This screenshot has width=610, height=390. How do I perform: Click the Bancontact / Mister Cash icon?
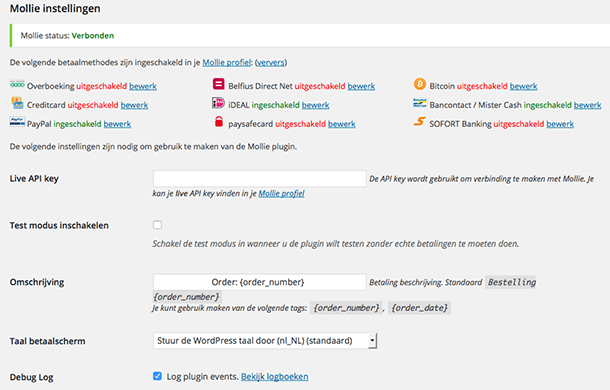420,103
